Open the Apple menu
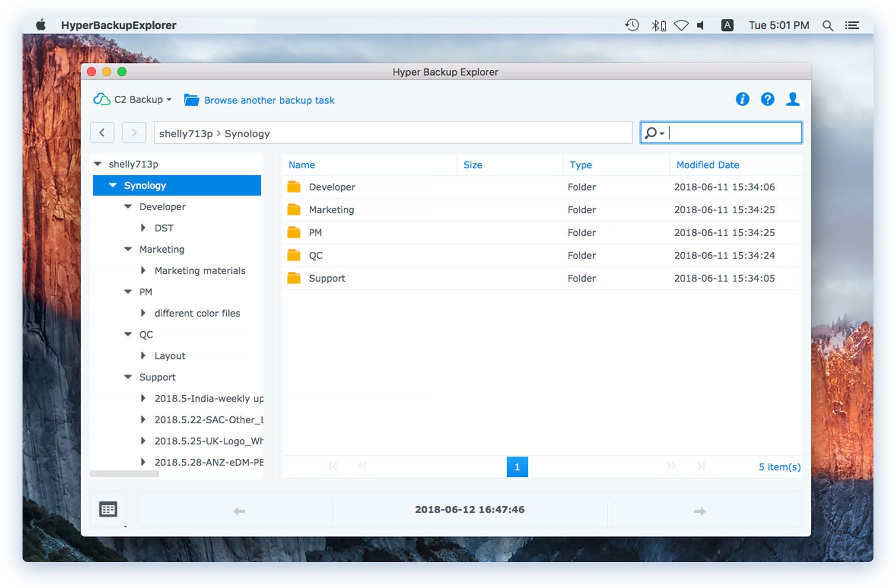Screen dimensions: 896x588 tap(41, 25)
